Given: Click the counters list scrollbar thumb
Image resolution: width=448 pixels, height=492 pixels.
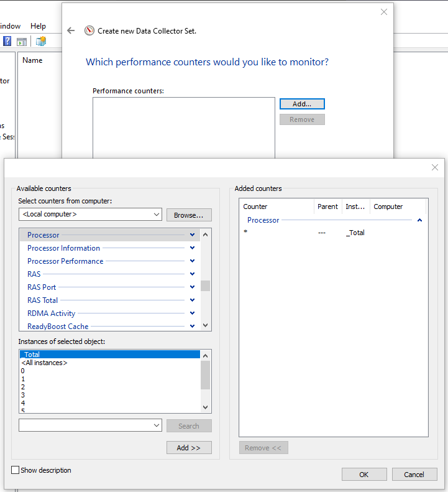Looking at the screenshot, I should click(205, 286).
